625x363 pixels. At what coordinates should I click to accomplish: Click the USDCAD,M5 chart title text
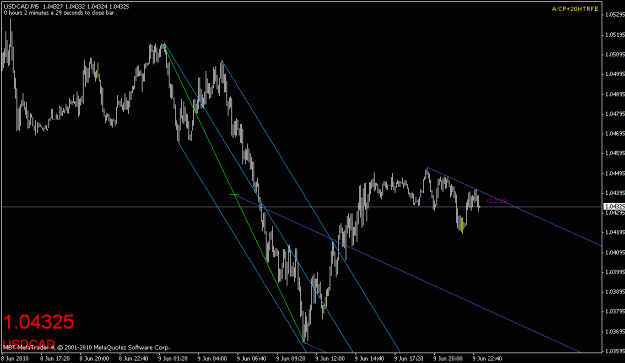click(x=22, y=7)
